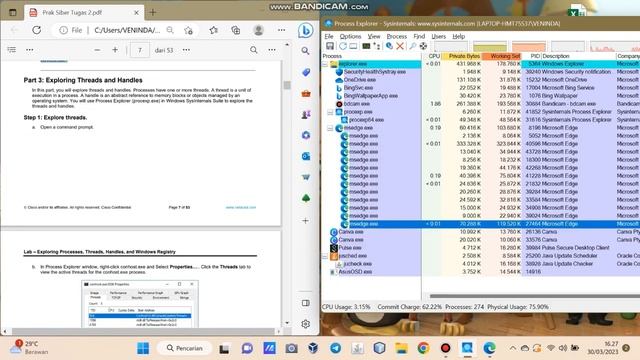The width and height of the screenshot is (640, 360).
Task: Open Edge sidebar settings gear
Action: [x=305, y=324]
